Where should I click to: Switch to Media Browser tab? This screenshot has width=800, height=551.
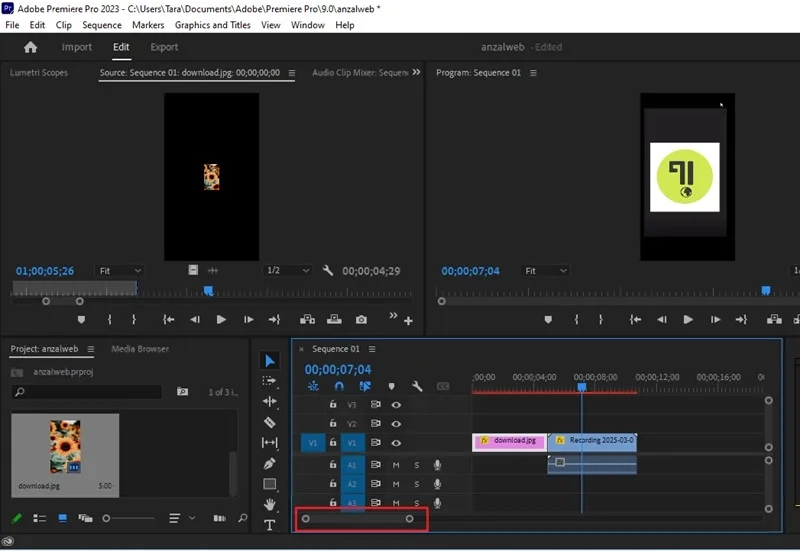click(140, 349)
